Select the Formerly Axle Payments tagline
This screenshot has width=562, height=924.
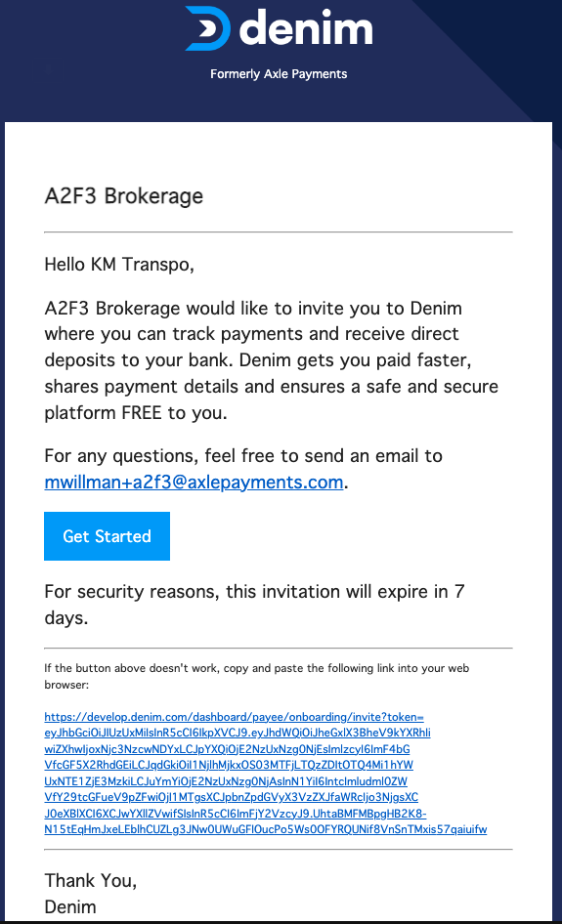pos(279,74)
